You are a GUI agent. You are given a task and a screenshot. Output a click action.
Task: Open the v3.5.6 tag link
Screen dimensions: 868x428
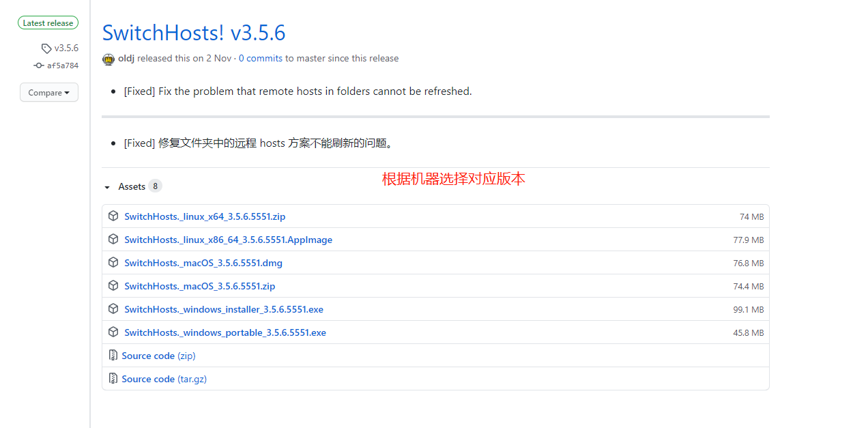point(66,48)
